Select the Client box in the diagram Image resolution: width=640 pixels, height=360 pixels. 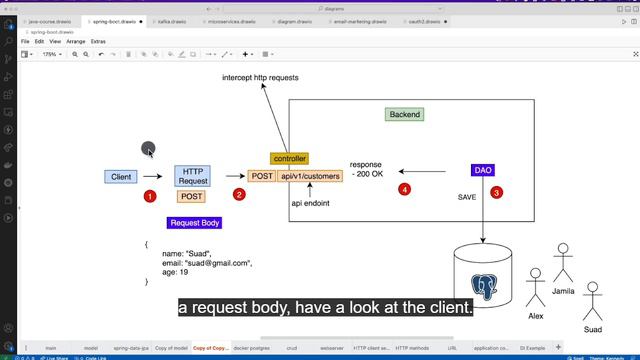[121, 177]
